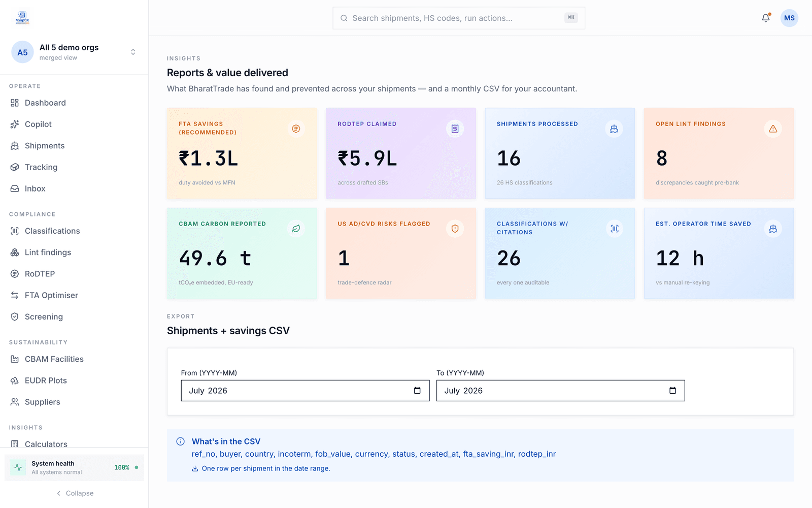This screenshot has height=508, width=812.
Task: Open the To month calendar picker
Action: 672,391
